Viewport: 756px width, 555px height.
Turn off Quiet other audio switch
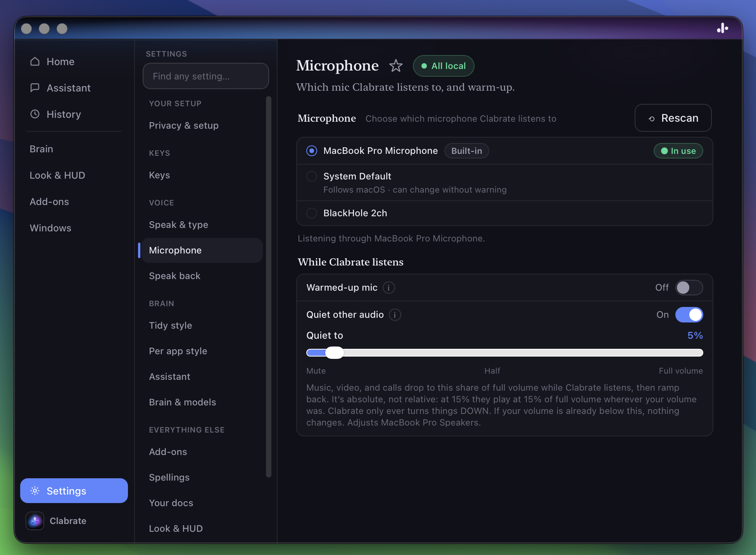(x=689, y=315)
